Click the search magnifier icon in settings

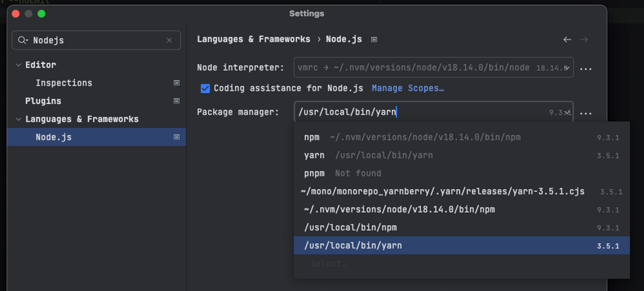click(x=23, y=40)
